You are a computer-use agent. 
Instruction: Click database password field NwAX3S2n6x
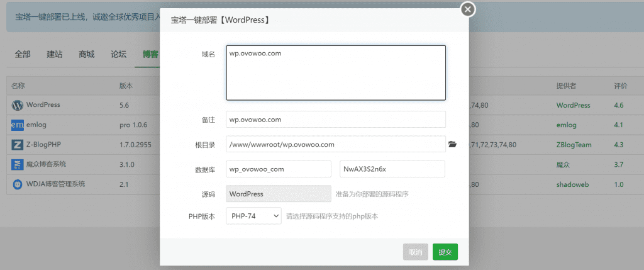(x=392, y=169)
